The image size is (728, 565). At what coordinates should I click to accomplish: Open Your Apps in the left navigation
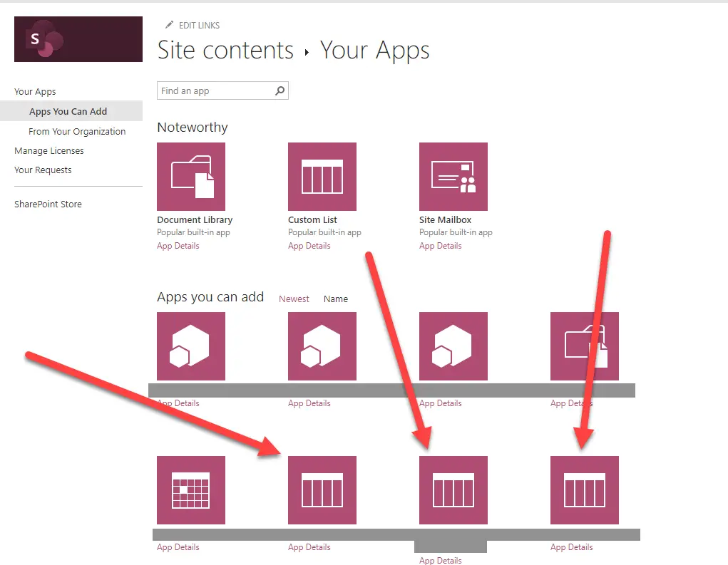point(35,92)
